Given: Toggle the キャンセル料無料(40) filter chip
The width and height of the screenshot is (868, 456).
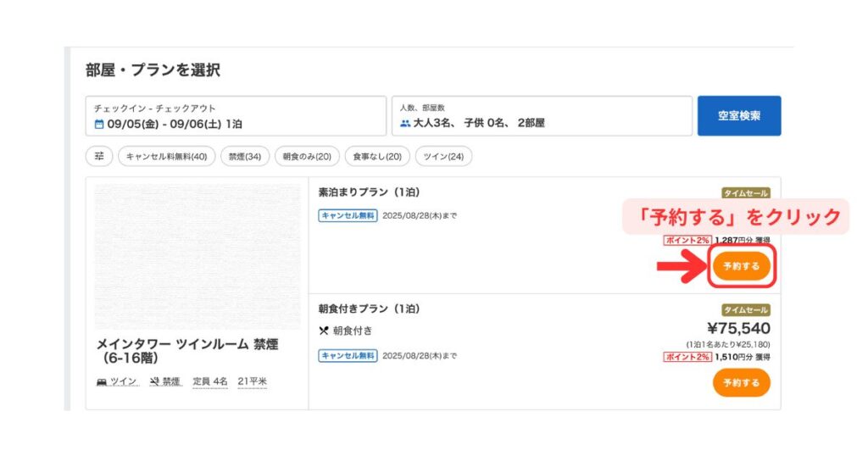Looking at the screenshot, I should click(167, 157).
